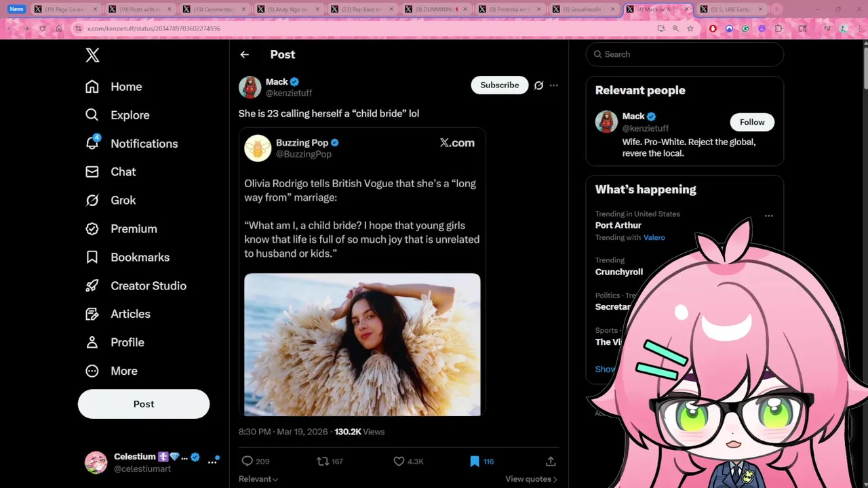Open the quoted Buzzing Pop post
Screen dimensions: 868x488
coord(362,271)
